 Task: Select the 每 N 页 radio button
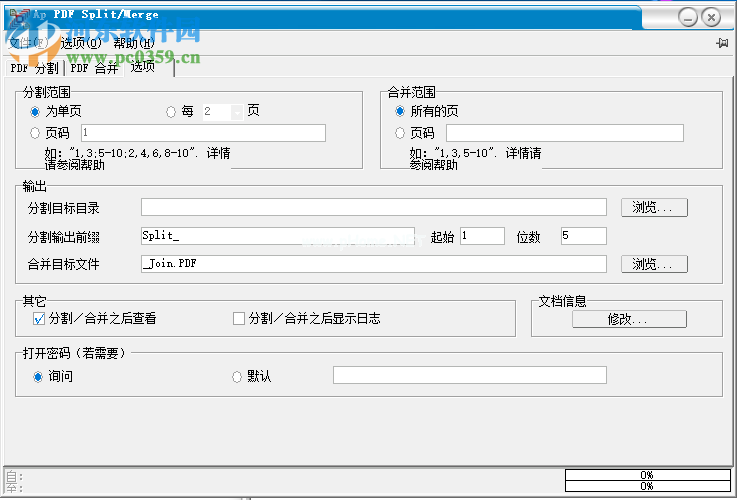tap(171, 112)
